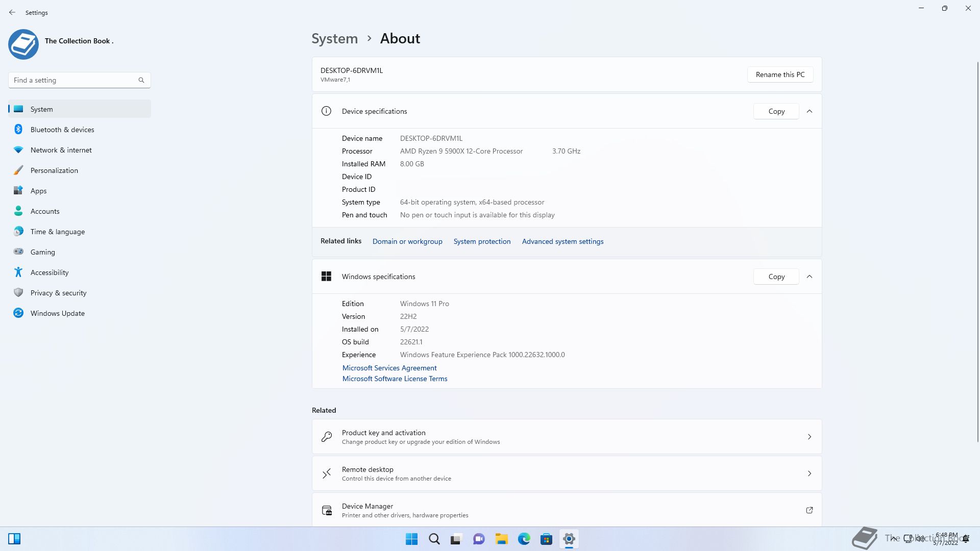Open Time & language settings
Image resolution: width=980 pixels, height=551 pixels.
(80, 232)
